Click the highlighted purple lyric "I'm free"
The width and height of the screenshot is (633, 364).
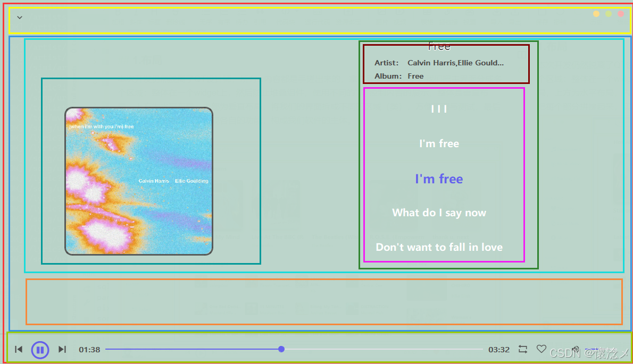[439, 179]
